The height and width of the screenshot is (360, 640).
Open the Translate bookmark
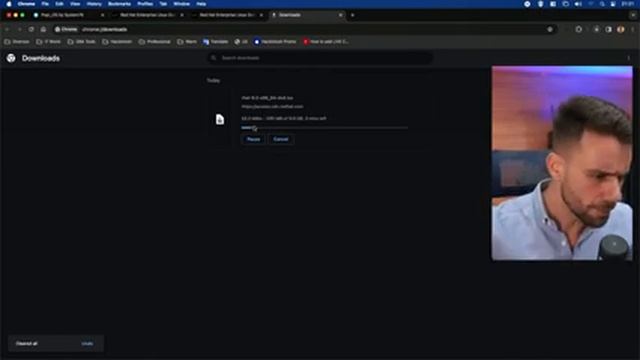[x=216, y=42]
